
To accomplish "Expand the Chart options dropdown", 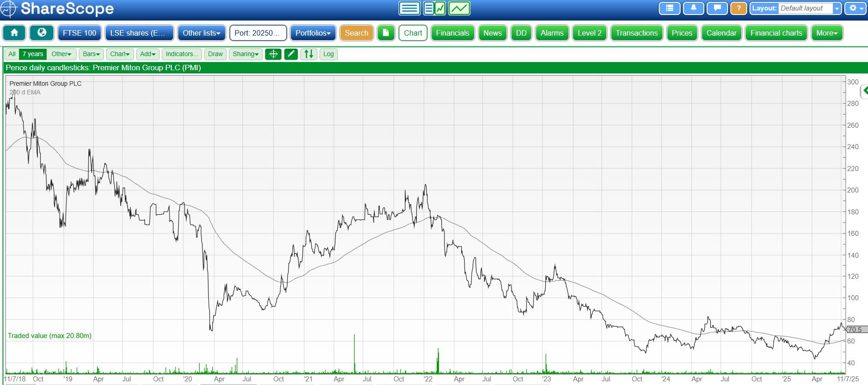I will [120, 54].
